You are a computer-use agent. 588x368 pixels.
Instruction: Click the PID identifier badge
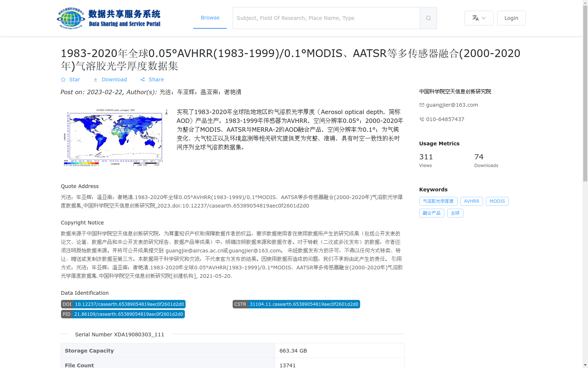[123, 314]
